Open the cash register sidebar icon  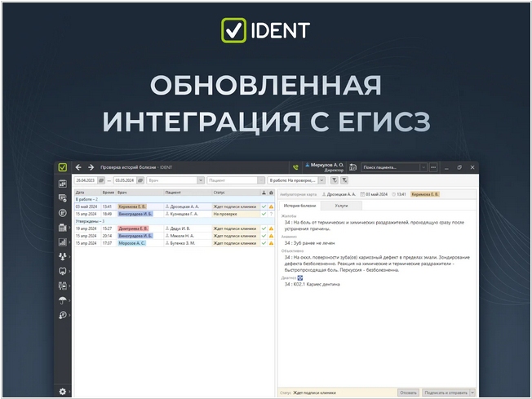click(x=63, y=228)
